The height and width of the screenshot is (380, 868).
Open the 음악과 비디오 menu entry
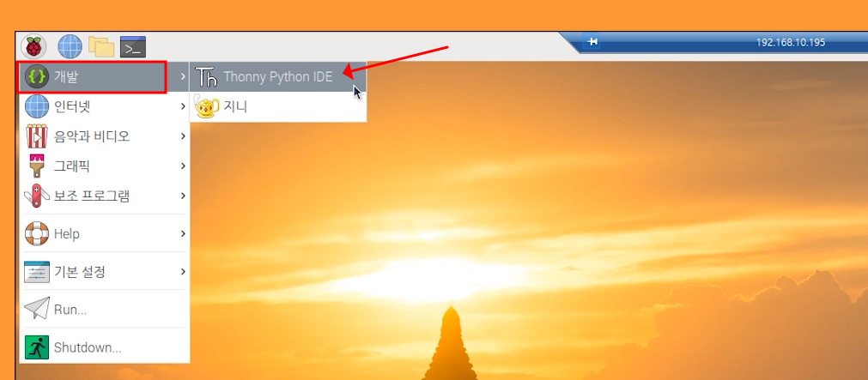pos(105,136)
